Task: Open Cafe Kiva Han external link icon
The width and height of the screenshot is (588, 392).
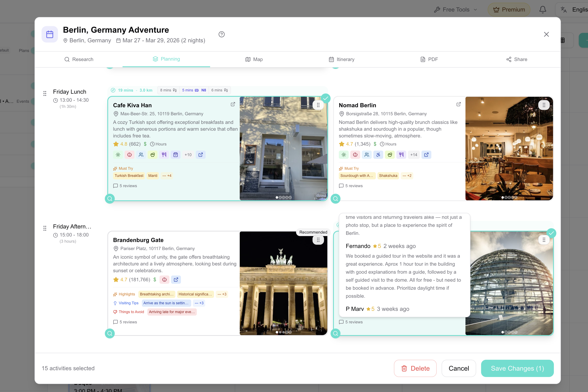Action: coord(233,104)
